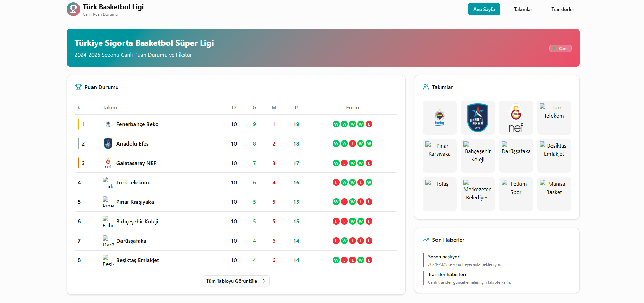Select the Beşiktaş Emlakjet team card

(x=554, y=156)
